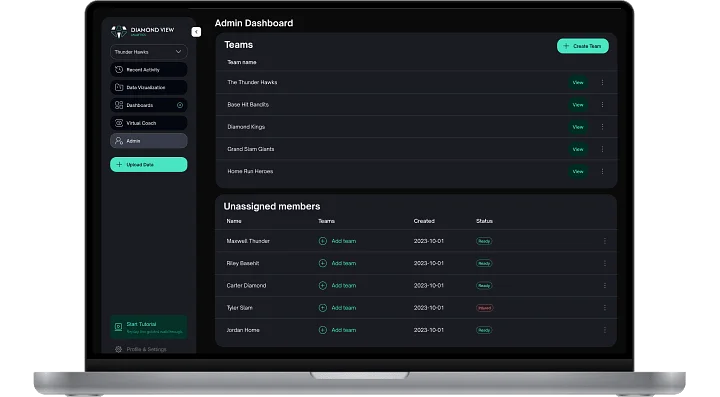The image size is (720, 397).
Task: Click the Start Tutorial icon
Action: point(118,327)
